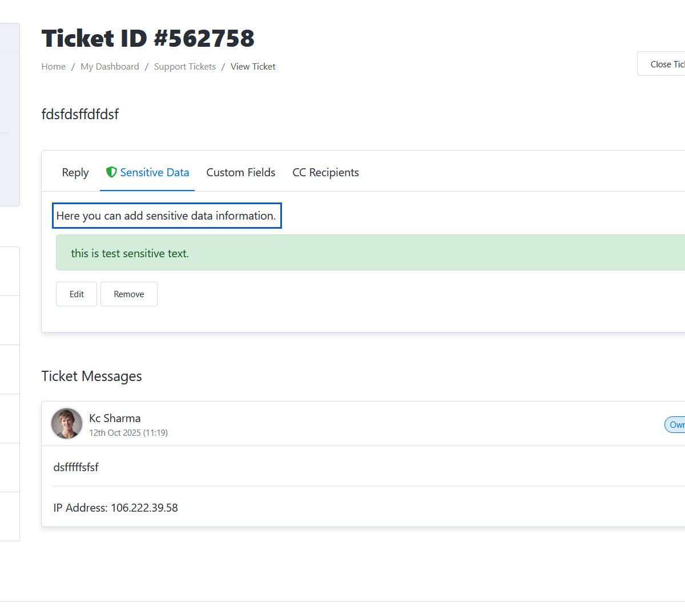The image size is (685, 616).
Task: Click the View Ticket breadcrumb item
Action: [x=253, y=67]
